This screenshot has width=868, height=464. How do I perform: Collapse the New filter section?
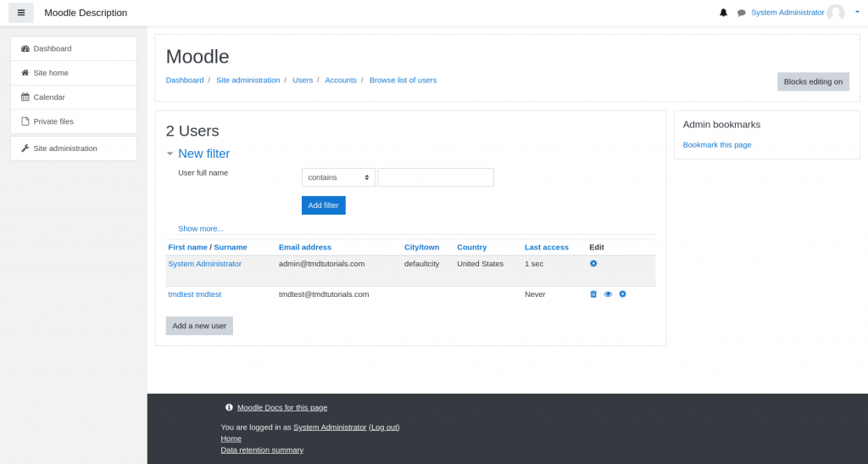[x=170, y=154]
